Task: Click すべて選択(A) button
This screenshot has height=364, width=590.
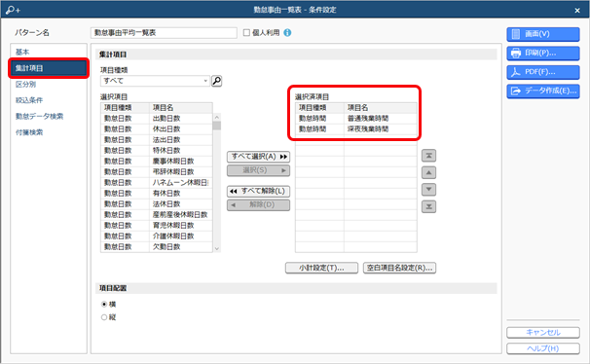Action: [259, 157]
